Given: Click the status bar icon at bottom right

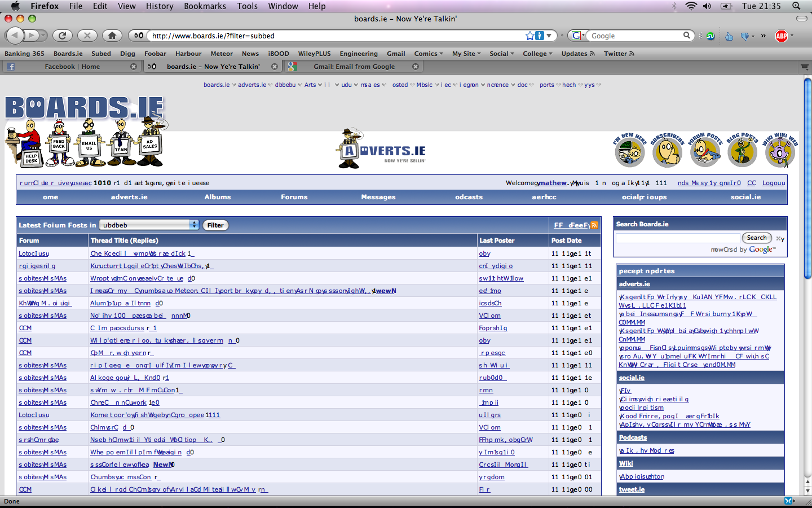Looking at the screenshot, I should click(x=789, y=501).
